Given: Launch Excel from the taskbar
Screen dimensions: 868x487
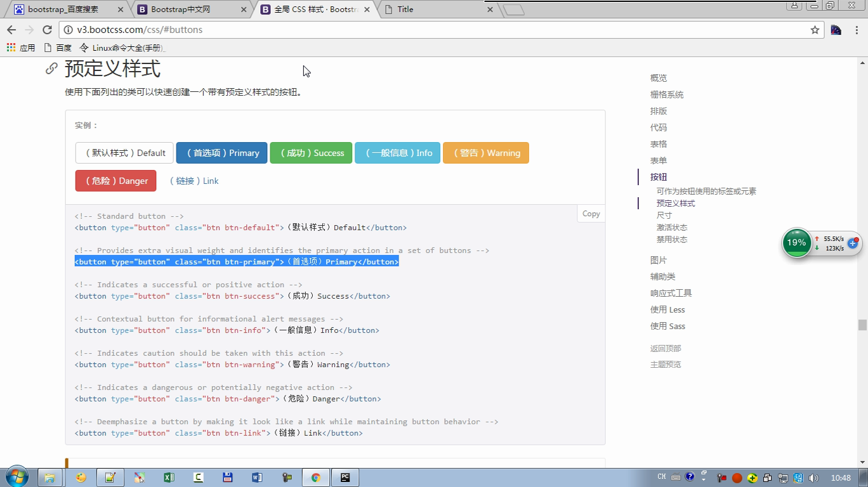Looking at the screenshot, I should (169, 477).
